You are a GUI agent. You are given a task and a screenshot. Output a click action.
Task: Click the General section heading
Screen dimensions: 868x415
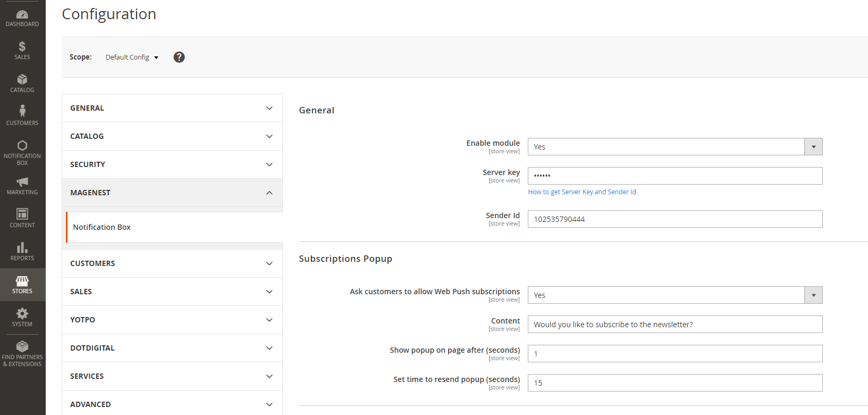coord(317,110)
